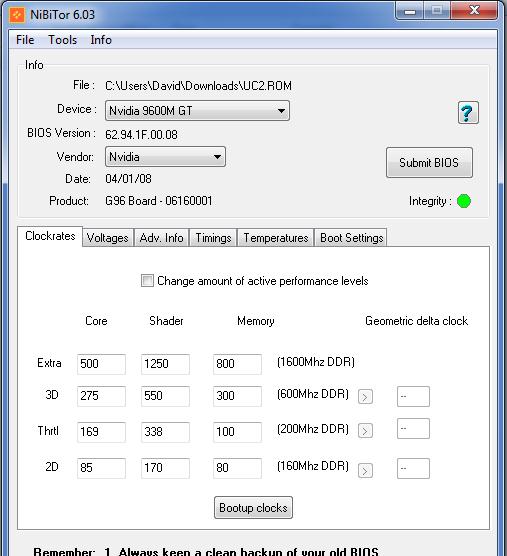Click the 3D Core field showing 275
This screenshot has width=507, height=556.
point(101,396)
